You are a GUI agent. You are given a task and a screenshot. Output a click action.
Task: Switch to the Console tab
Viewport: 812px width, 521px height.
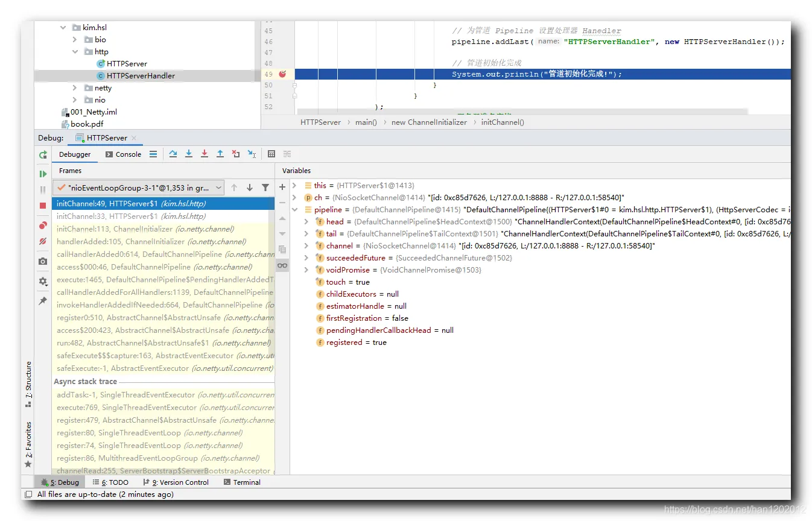point(124,154)
